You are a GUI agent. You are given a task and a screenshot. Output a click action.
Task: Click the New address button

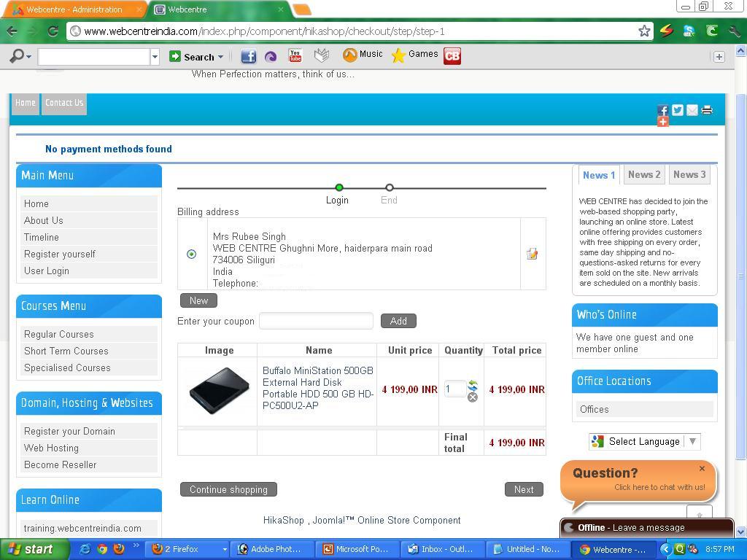198,300
